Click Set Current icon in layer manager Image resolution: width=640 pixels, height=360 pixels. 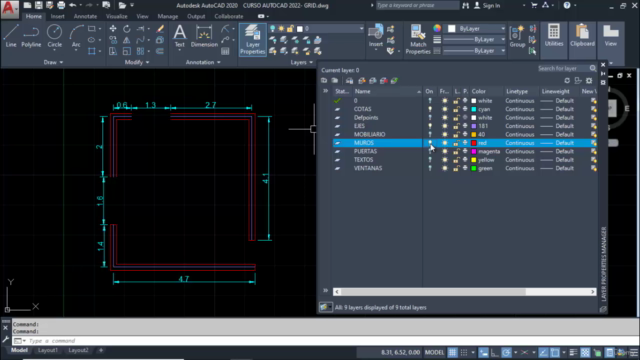[394, 81]
